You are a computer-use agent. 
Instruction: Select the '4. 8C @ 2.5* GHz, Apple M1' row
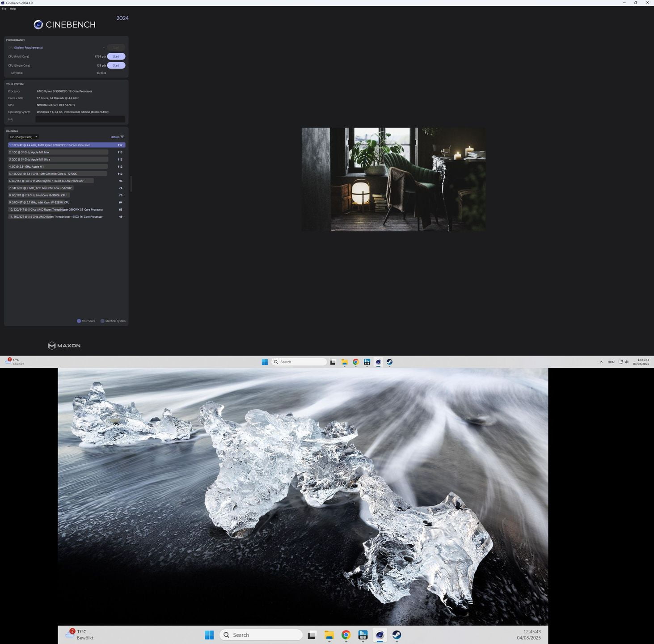click(x=67, y=166)
